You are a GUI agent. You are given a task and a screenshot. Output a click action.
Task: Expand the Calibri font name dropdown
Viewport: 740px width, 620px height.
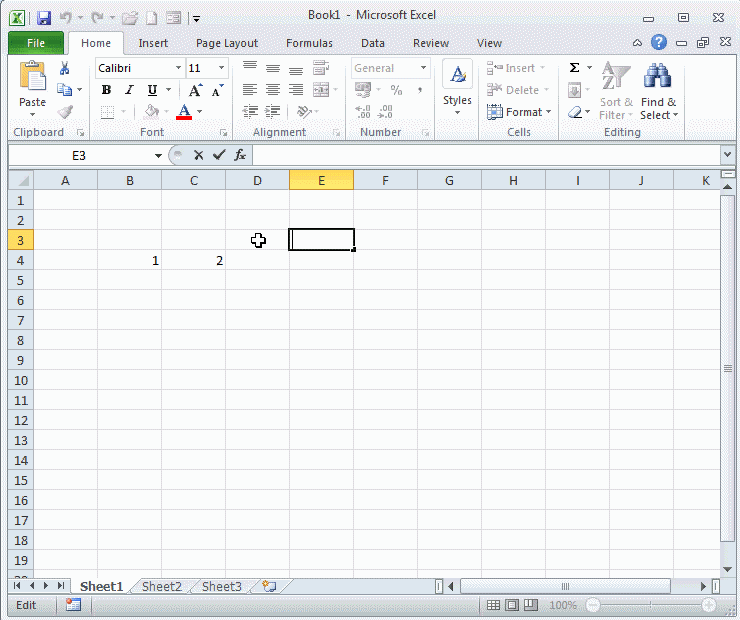click(178, 68)
